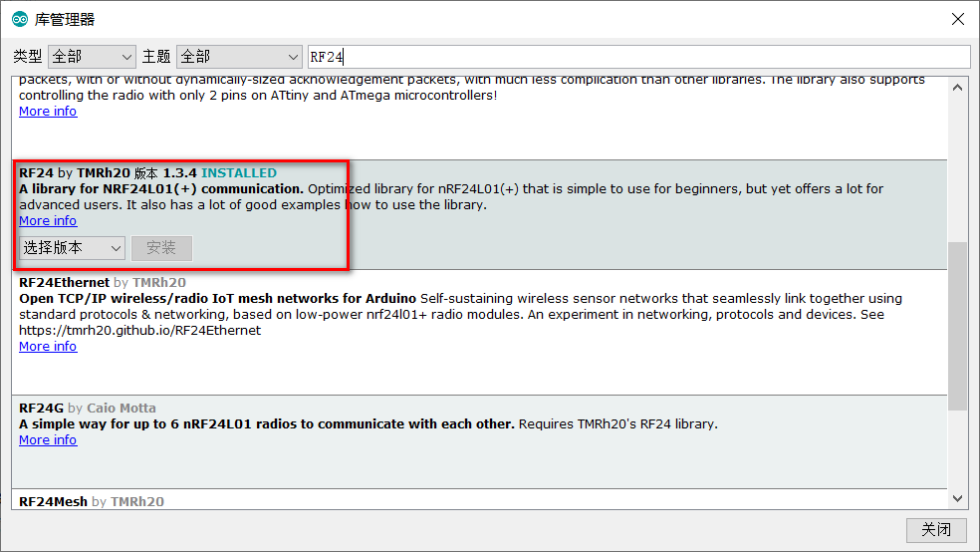Click the Arduino logo icon in title bar

pos(20,19)
